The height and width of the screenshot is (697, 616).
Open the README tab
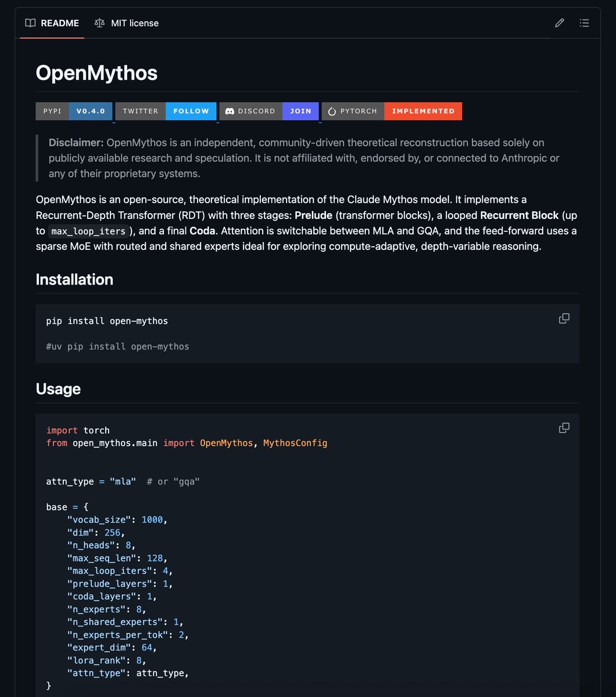52,23
